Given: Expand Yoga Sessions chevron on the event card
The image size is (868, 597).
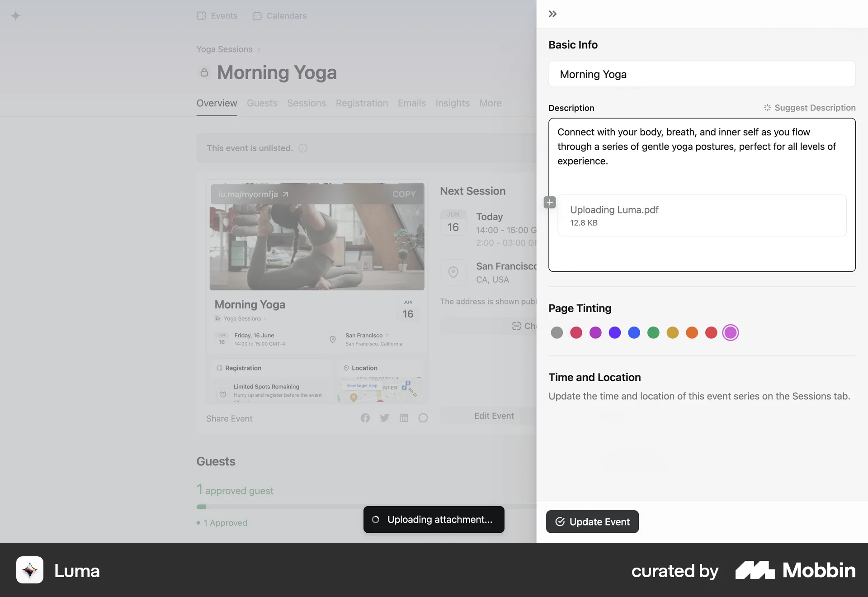Looking at the screenshot, I should [x=265, y=318].
